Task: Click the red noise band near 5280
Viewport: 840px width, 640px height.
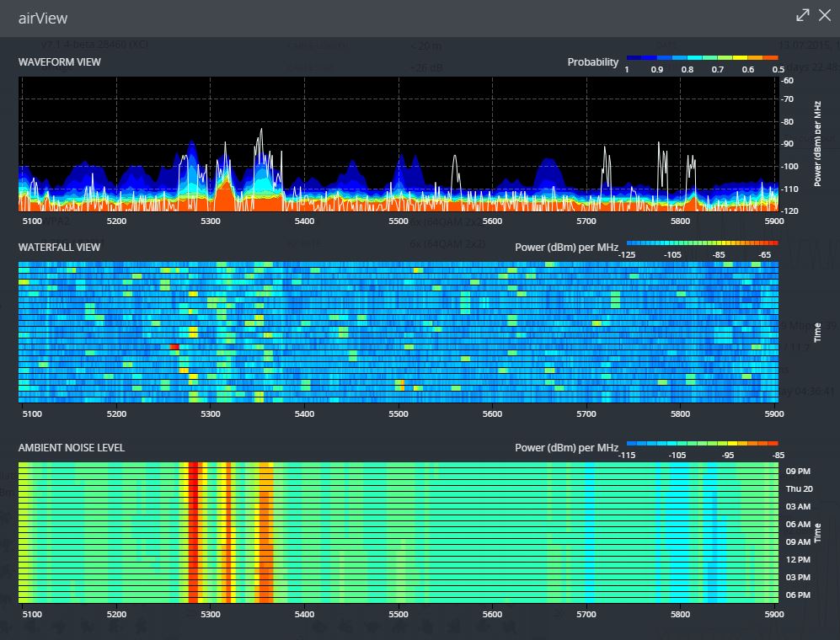Action: 193,531
